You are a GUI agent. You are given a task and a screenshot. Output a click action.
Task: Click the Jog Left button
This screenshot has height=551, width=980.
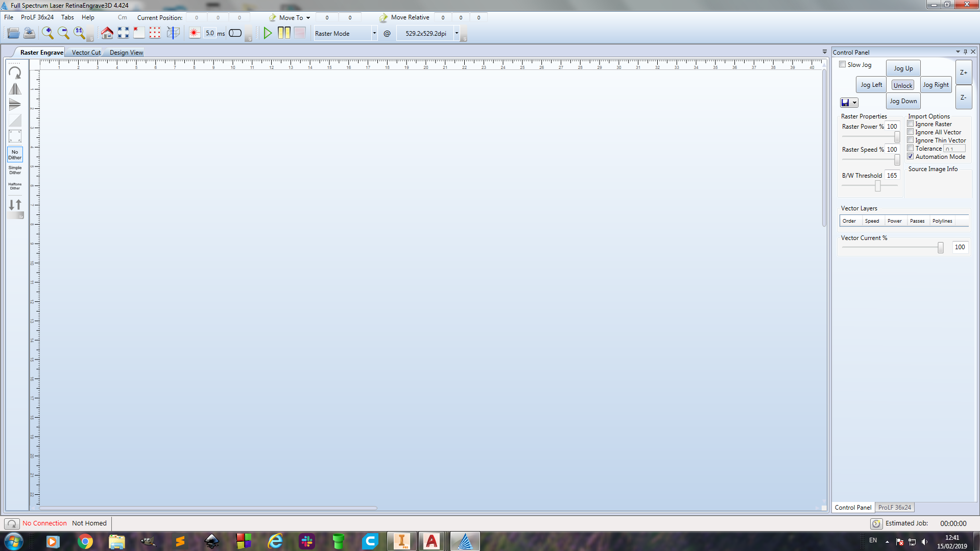tap(871, 85)
